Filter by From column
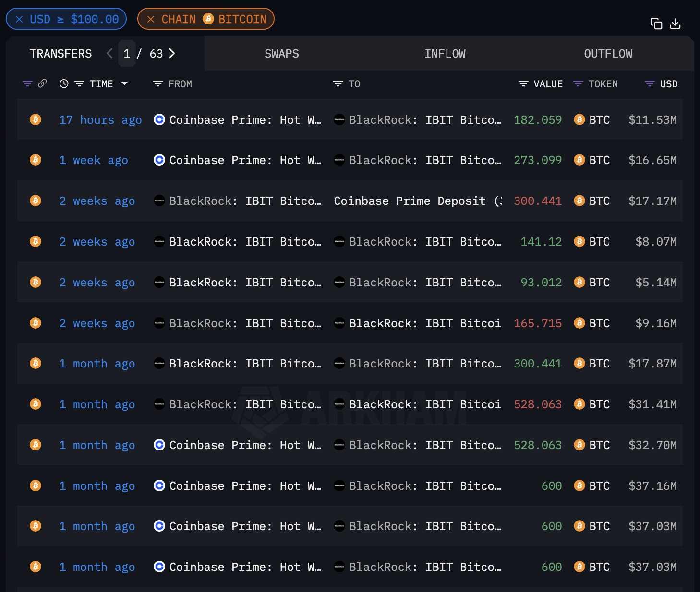This screenshot has height=592, width=700. [157, 84]
